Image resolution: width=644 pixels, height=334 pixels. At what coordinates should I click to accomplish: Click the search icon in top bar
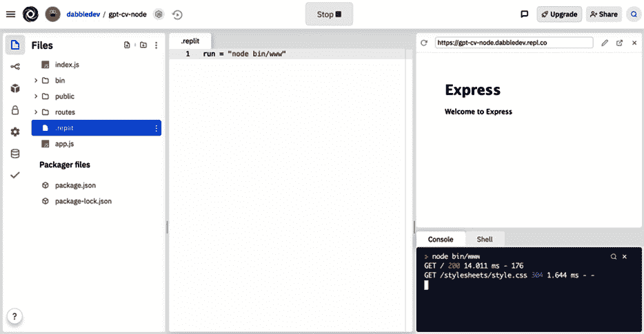click(634, 14)
